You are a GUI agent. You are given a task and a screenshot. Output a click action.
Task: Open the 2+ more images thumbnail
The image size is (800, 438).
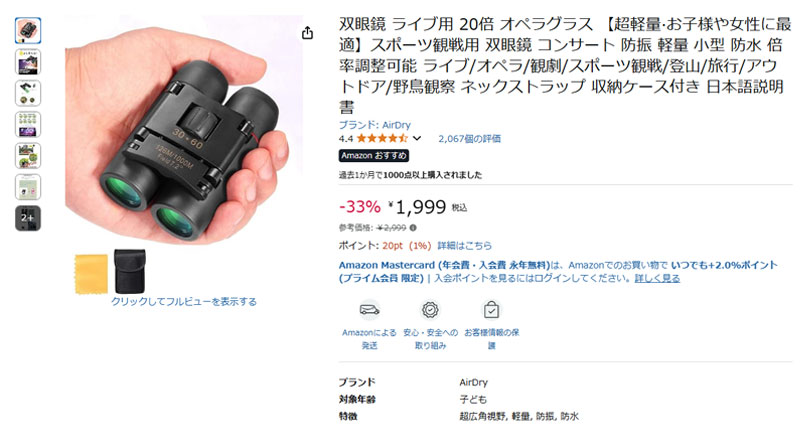(28, 218)
